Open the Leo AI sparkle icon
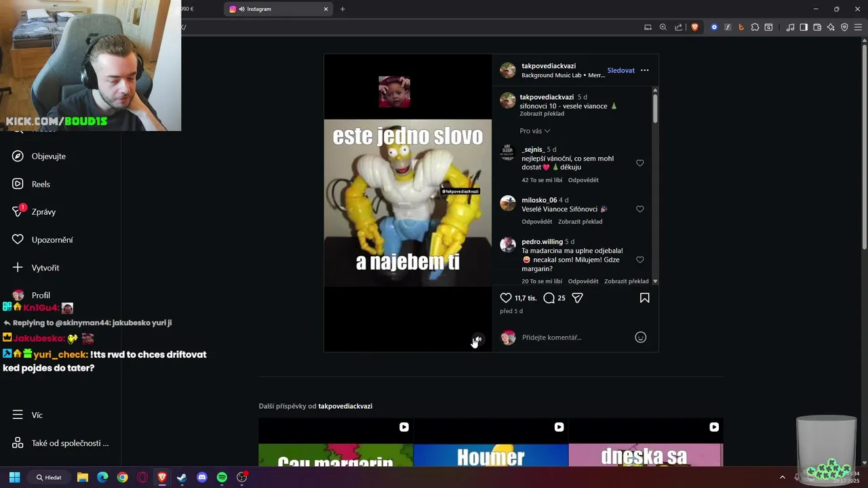868x488 pixels. [831, 27]
